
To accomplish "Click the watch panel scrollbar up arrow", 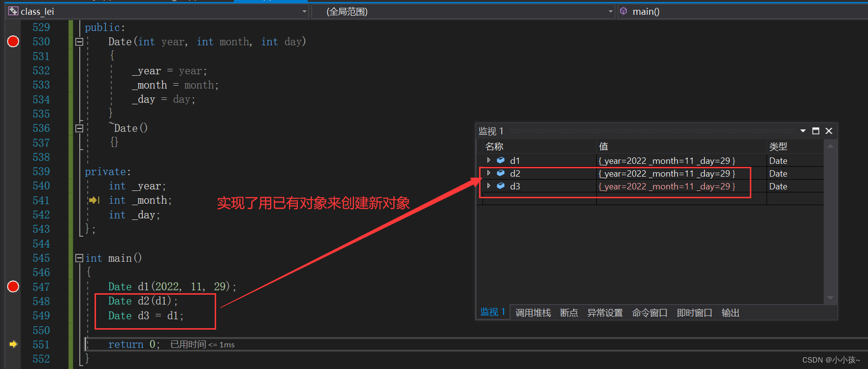I will point(830,146).
